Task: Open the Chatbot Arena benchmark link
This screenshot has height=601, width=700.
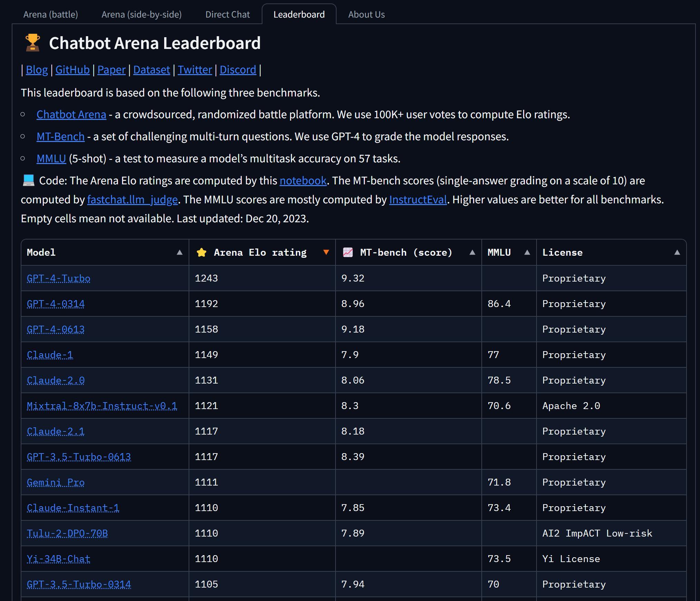Action: point(71,114)
